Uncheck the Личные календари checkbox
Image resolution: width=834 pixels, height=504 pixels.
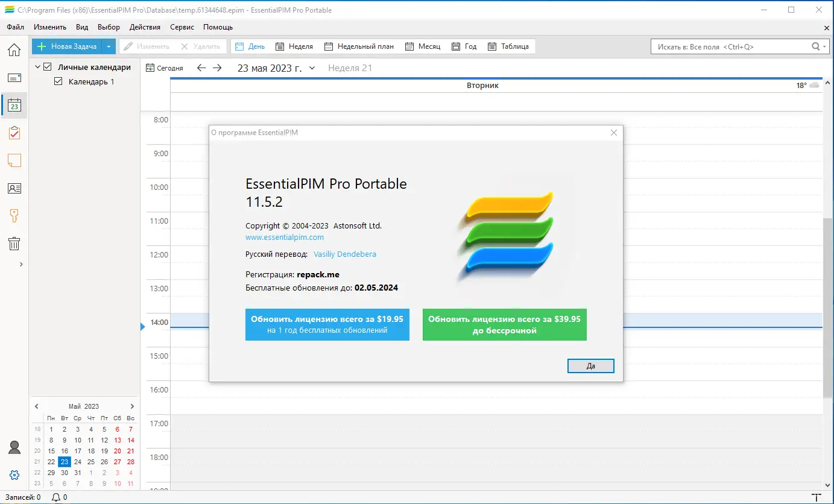tap(46, 67)
